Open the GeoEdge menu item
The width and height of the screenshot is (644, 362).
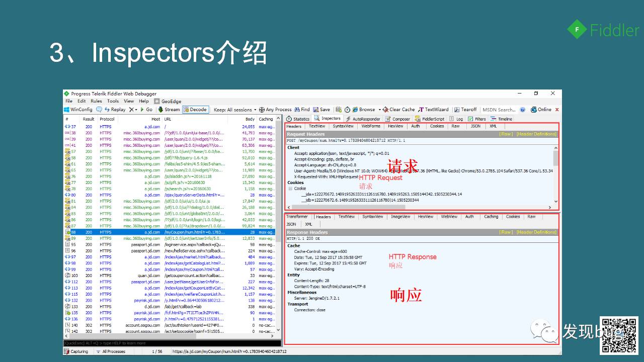point(168,101)
